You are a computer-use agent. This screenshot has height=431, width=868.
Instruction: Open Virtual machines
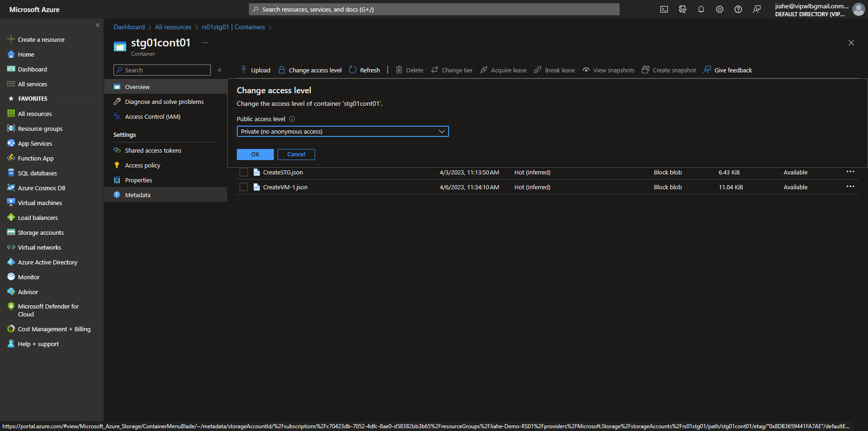coord(52,203)
